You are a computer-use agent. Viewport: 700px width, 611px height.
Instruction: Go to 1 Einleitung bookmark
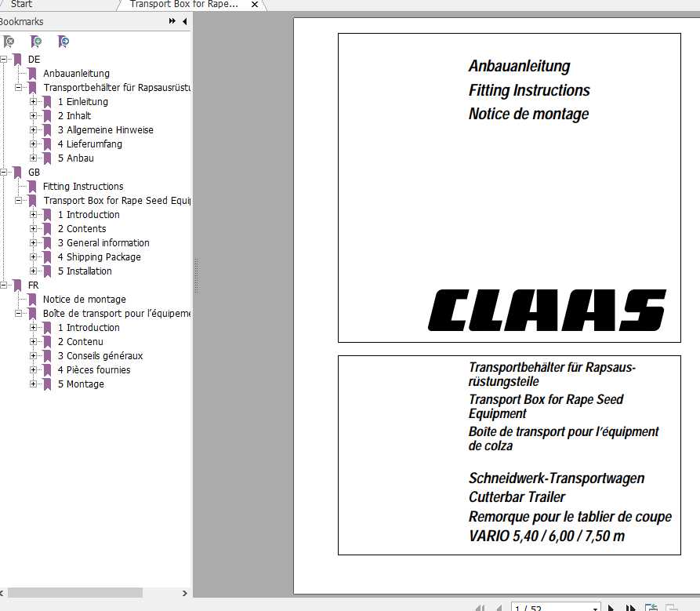click(x=83, y=101)
